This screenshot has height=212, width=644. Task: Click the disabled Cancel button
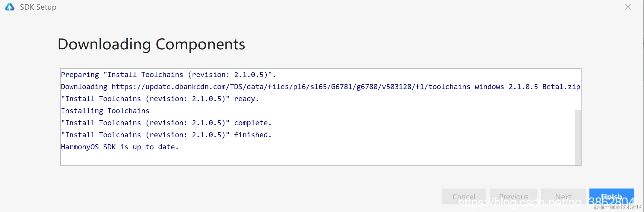click(464, 196)
